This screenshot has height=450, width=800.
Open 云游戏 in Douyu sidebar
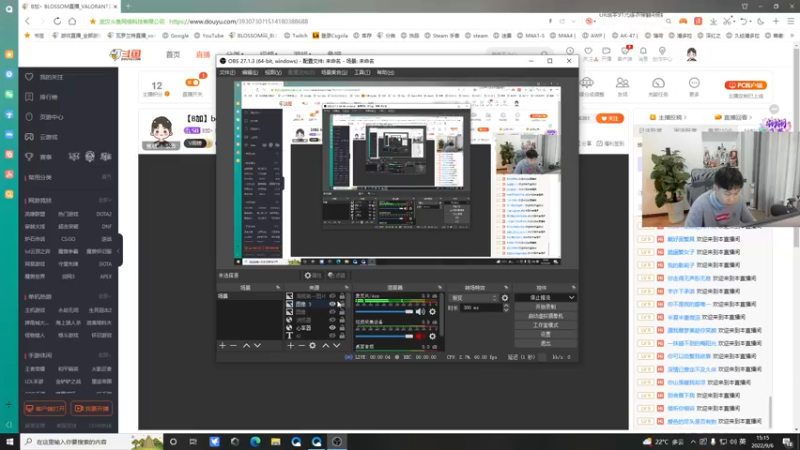pos(42,137)
